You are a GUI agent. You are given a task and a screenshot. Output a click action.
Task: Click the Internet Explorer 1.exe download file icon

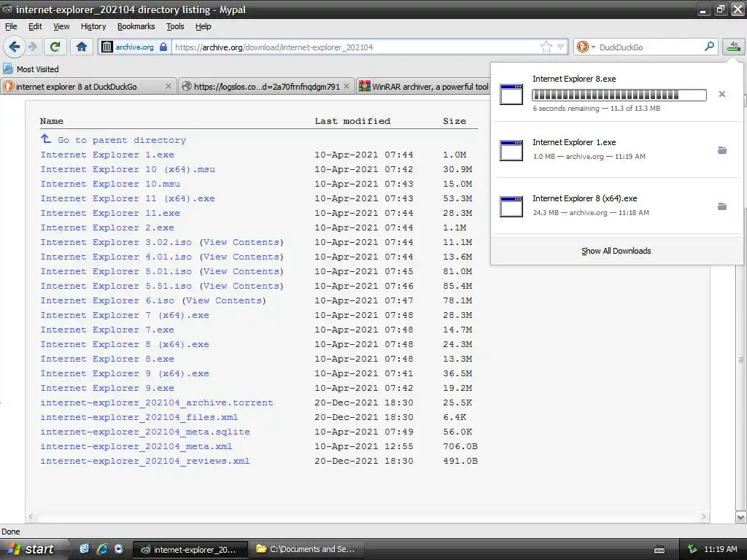pos(511,150)
